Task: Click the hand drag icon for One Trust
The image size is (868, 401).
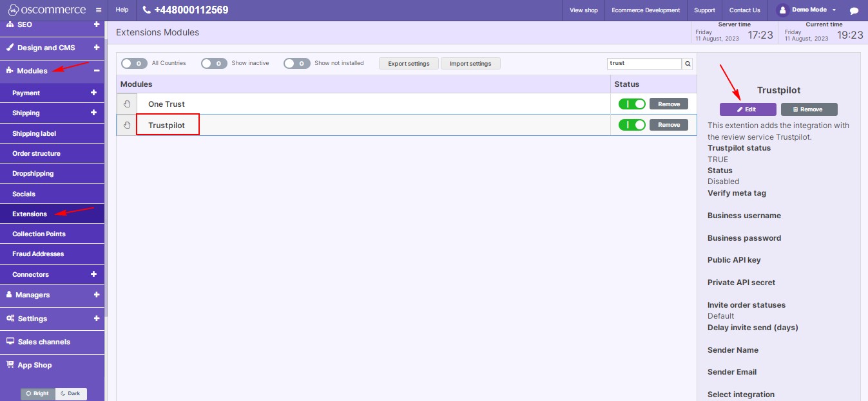Action: coord(127,104)
